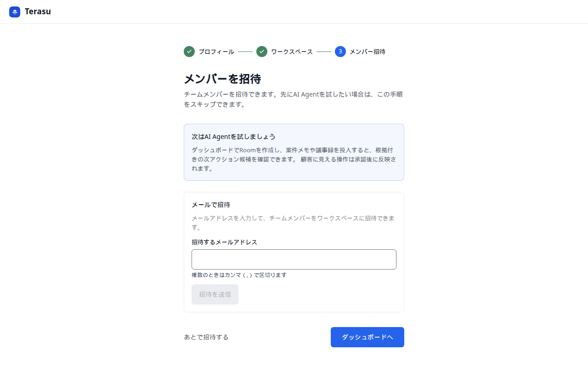The image size is (588, 368).
Task: Select the メンバー招待 step label
Action: click(x=367, y=52)
